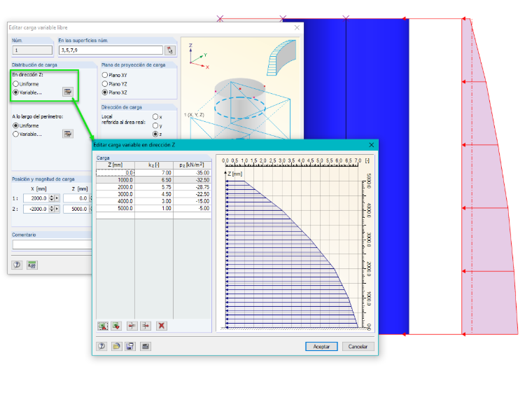Click kz cell 1.00 in load table
532x400 pixels.
[x=154, y=208]
